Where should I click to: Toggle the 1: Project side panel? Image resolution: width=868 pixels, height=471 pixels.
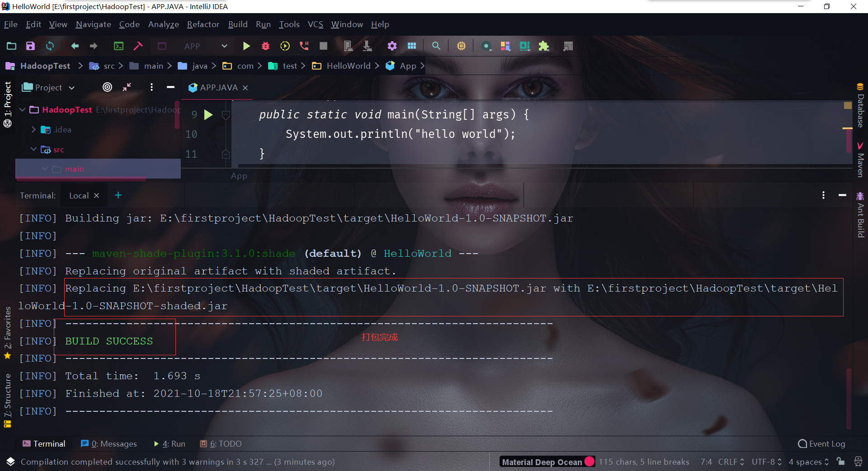[8, 105]
